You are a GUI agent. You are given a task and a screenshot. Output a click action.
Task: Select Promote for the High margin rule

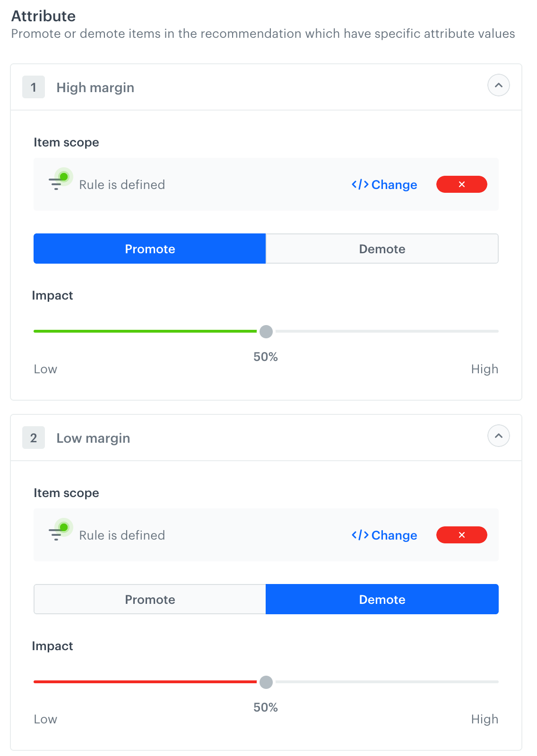(149, 249)
